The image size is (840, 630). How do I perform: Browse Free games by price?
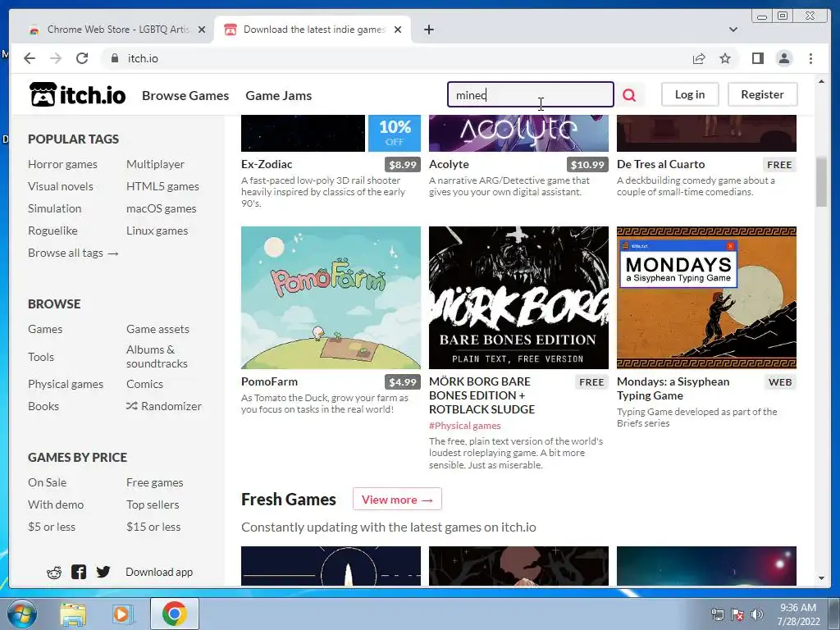click(155, 482)
